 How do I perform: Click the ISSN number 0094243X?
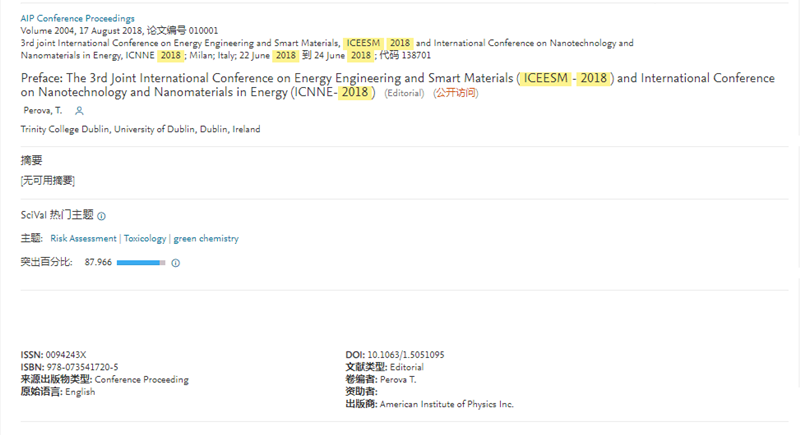[x=67, y=355]
